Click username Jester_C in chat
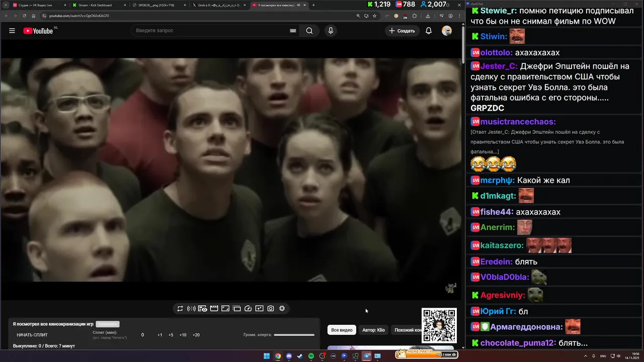The width and height of the screenshot is (644, 362). tap(499, 66)
